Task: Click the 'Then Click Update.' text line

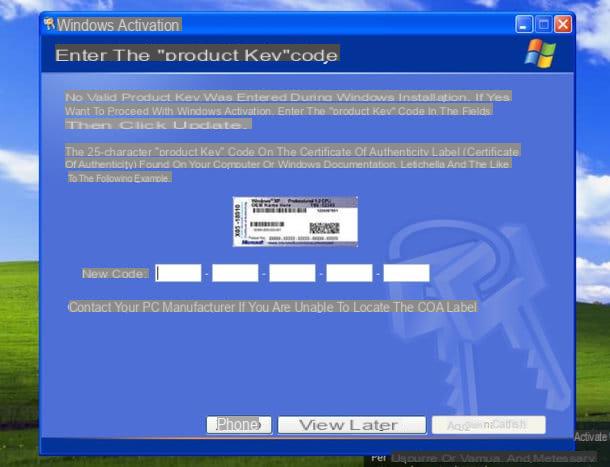Action: pos(158,125)
